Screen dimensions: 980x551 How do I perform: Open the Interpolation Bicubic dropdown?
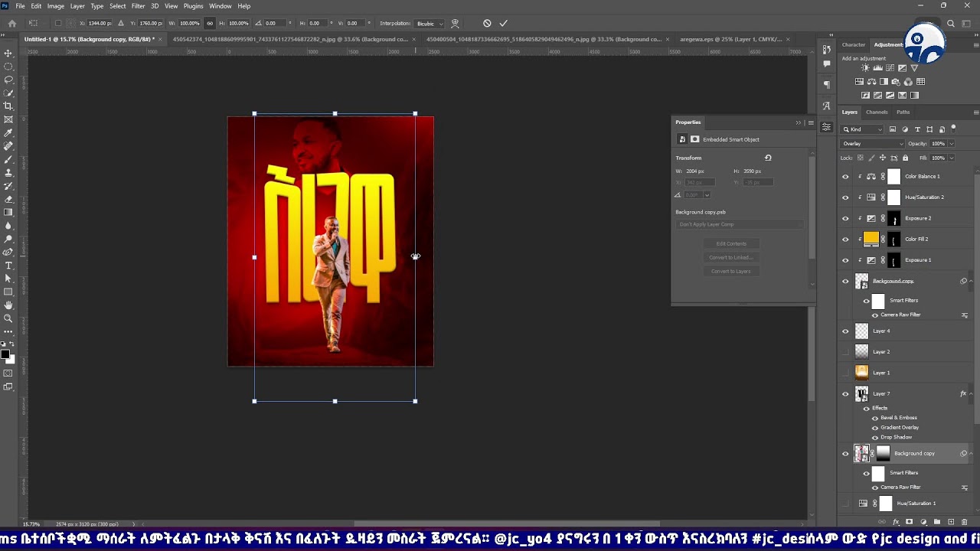tap(428, 23)
